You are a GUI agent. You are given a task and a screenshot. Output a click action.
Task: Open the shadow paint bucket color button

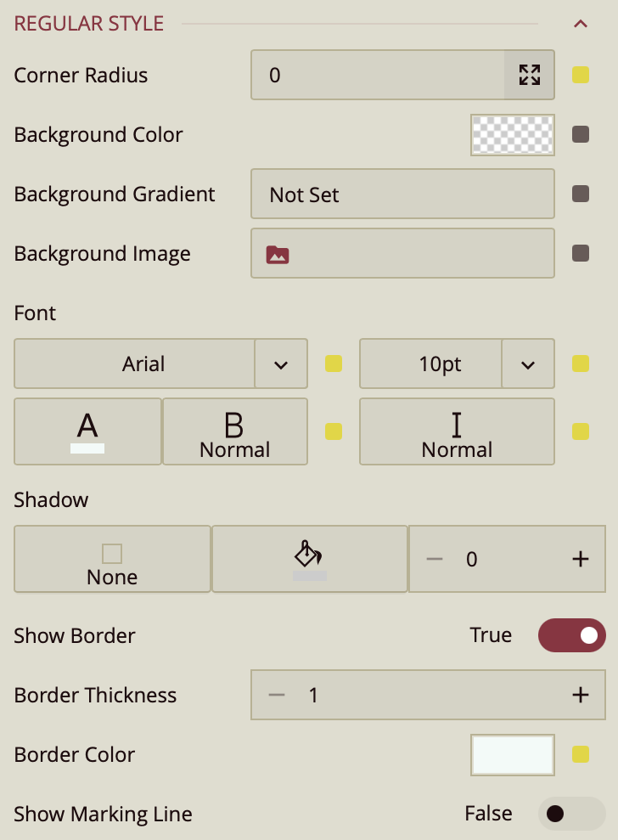click(x=310, y=559)
